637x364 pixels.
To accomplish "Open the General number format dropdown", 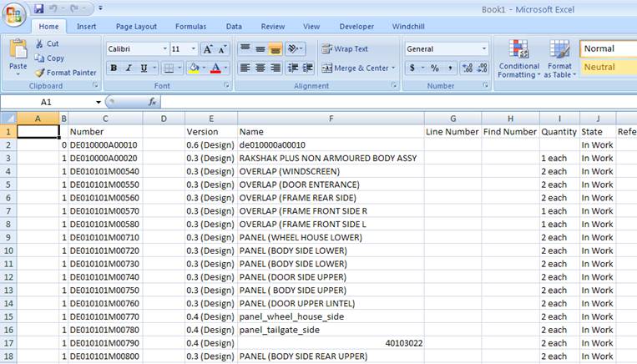I will (x=484, y=48).
